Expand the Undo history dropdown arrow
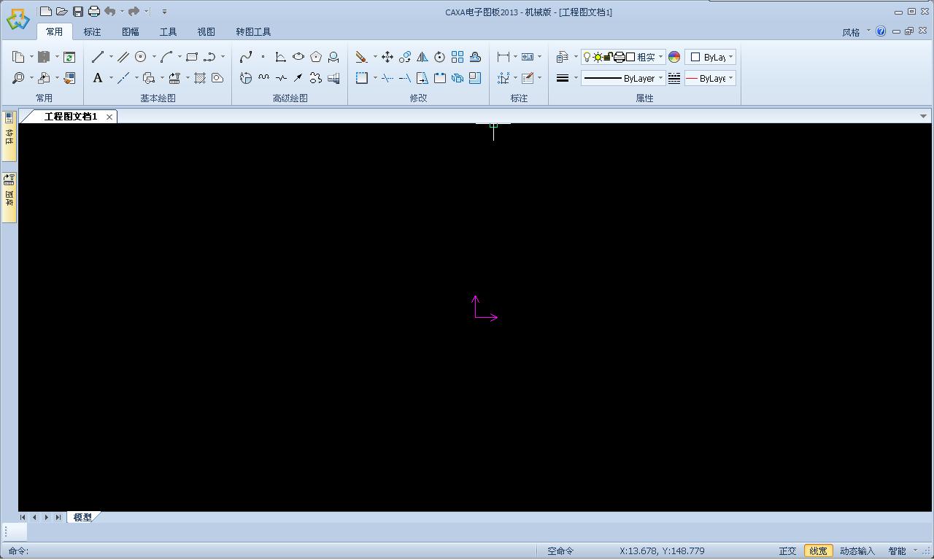 pyautogui.click(x=122, y=12)
